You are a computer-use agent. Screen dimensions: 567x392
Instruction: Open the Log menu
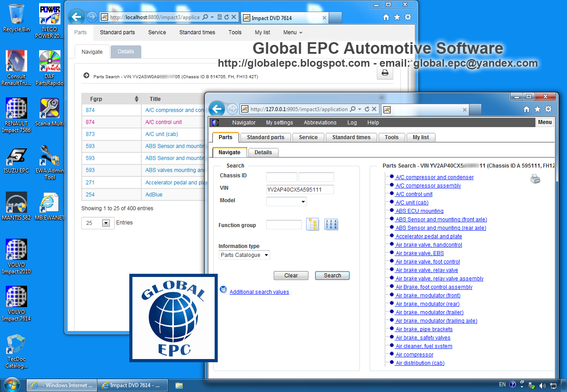click(x=352, y=123)
